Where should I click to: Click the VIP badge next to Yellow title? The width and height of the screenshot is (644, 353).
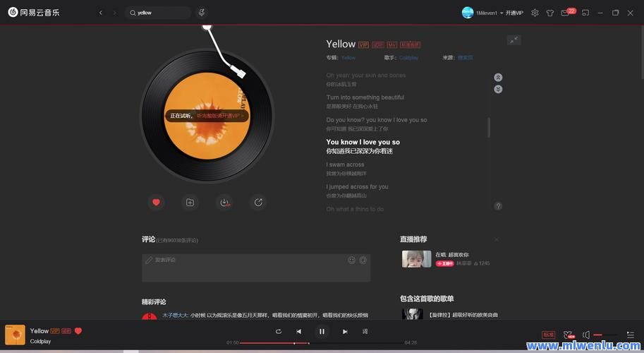(x=363, y=44)
